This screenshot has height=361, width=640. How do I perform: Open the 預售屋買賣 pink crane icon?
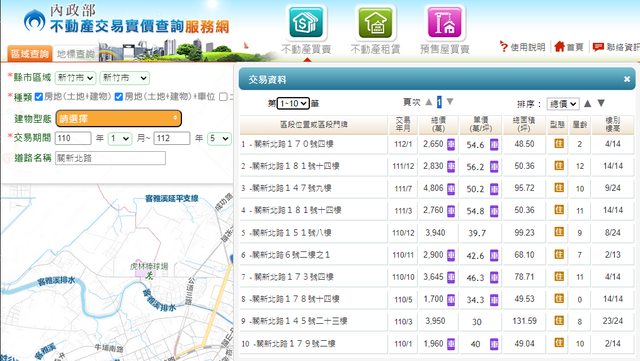(444, 23)
